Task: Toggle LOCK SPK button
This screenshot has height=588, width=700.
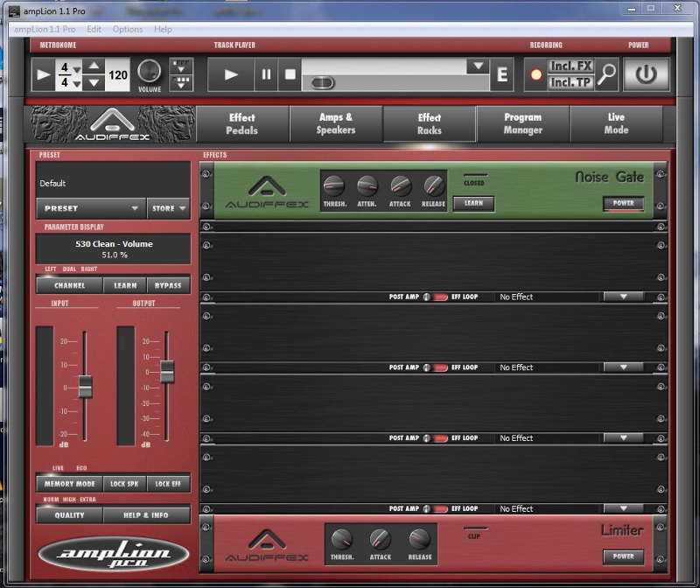Action: point(124,484)
